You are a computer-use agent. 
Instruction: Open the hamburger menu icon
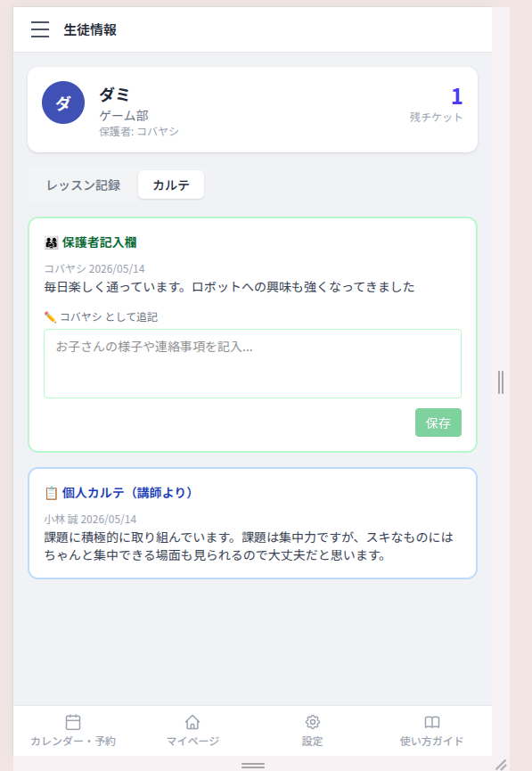(x=40, y=29)
